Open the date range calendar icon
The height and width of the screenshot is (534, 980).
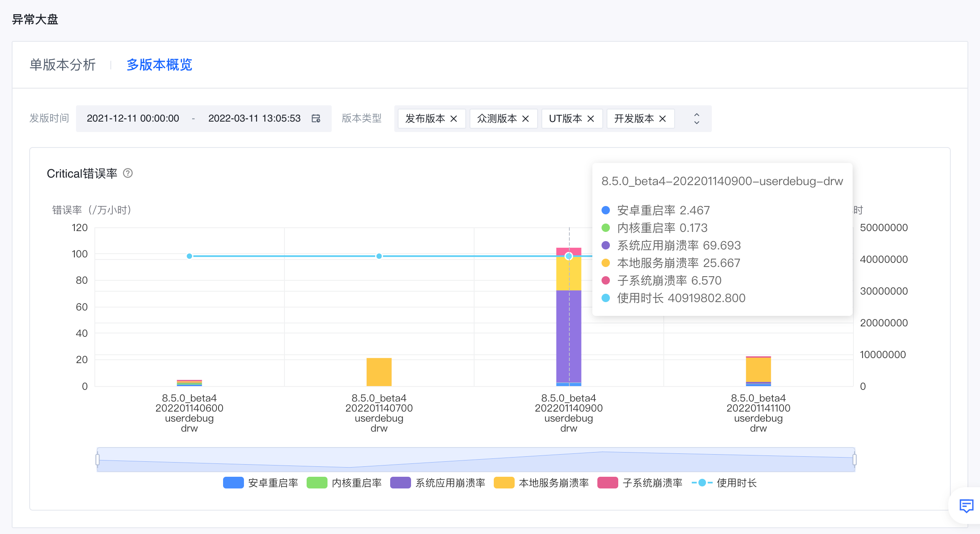click(316, 118)
